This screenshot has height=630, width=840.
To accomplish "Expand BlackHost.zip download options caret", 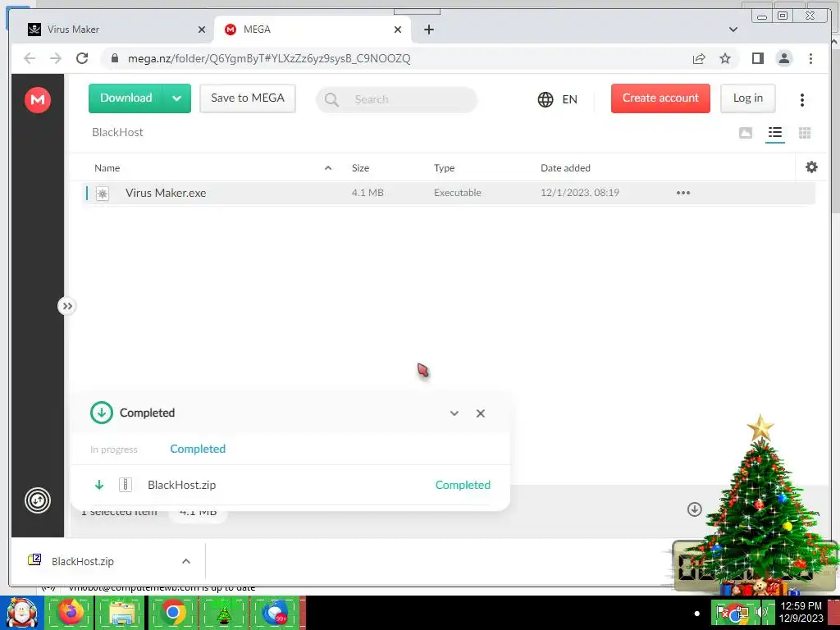I will [x=186, y=561].
